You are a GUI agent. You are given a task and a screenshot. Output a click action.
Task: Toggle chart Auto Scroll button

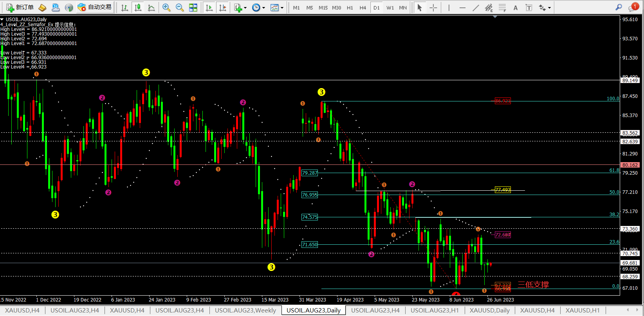pos(209,7)
